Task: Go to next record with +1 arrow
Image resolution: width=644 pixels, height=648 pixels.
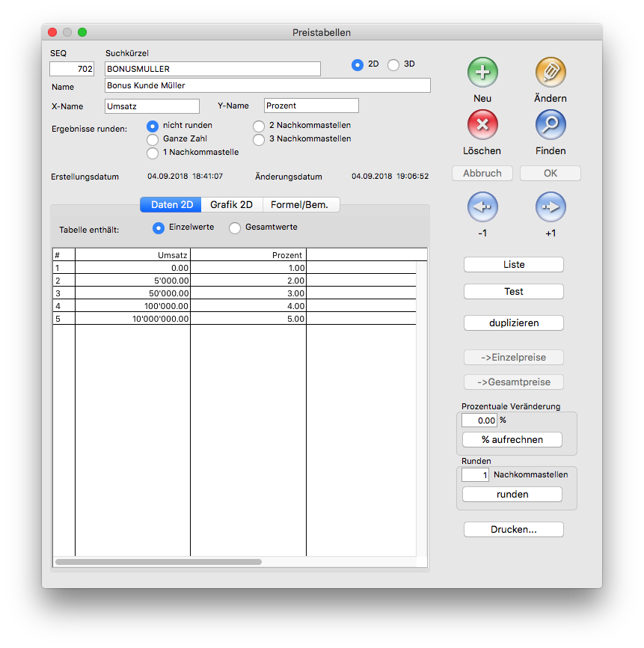Action: point(551,207)
